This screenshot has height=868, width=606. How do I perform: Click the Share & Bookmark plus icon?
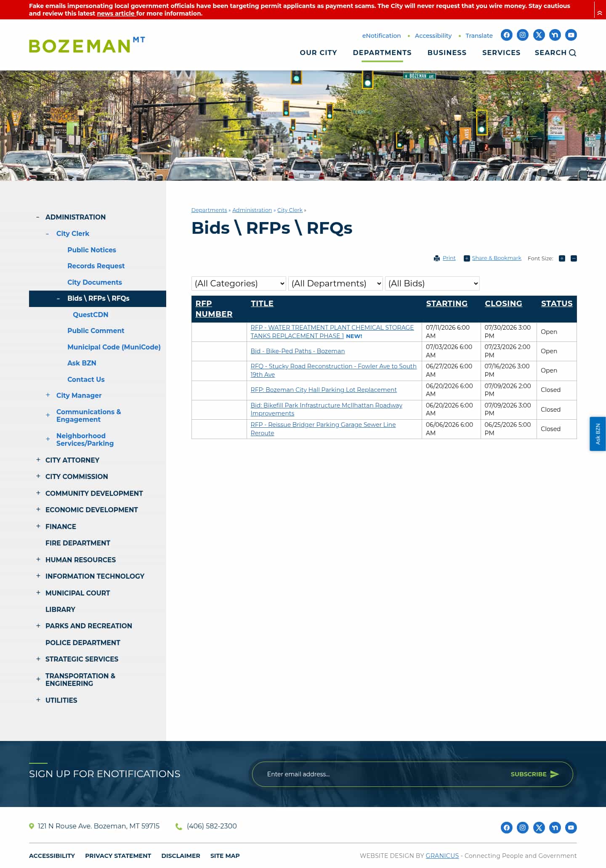point(467,258)
